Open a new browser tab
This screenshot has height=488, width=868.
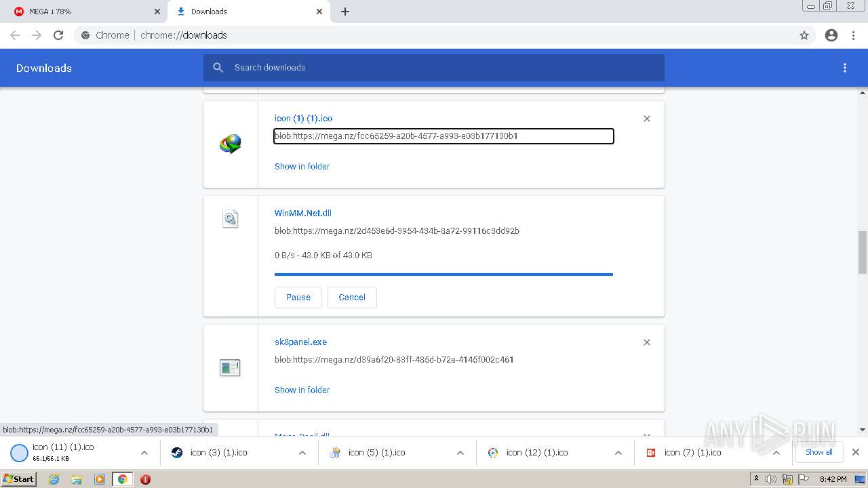click(x=345, y=12)
